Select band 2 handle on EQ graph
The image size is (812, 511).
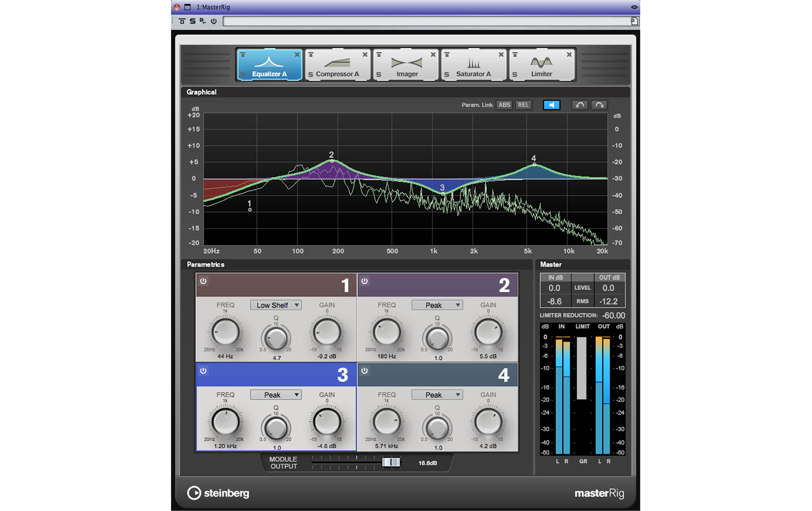click(x=332, y=161)
